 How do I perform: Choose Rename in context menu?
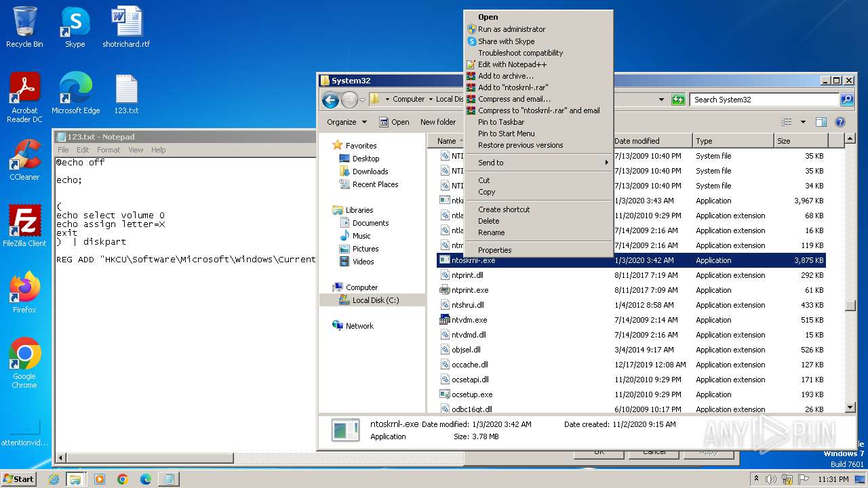(538, 232)
